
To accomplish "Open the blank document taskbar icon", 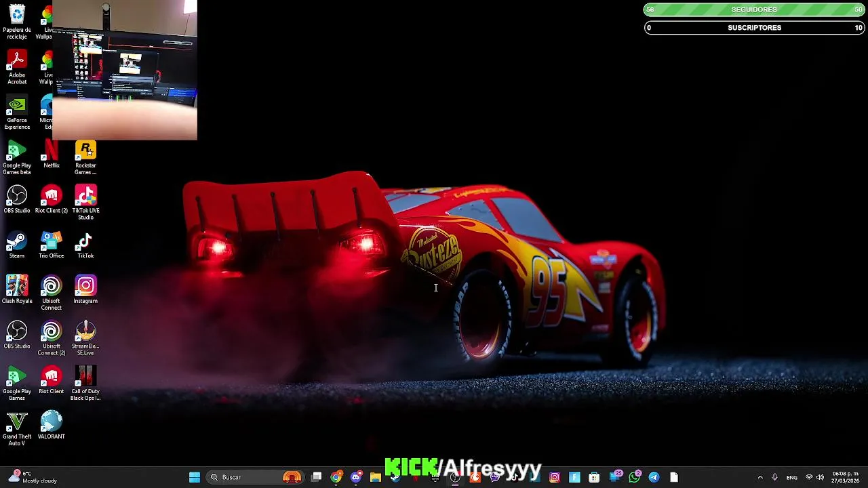I will click(673, 477).
